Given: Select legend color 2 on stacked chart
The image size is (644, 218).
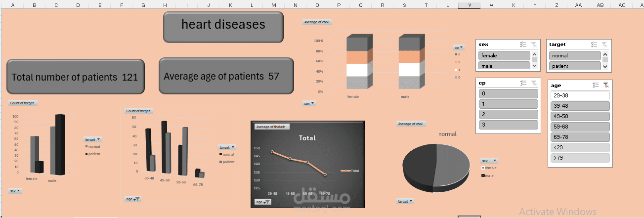Looking at the screenshot, I should 456,62.
